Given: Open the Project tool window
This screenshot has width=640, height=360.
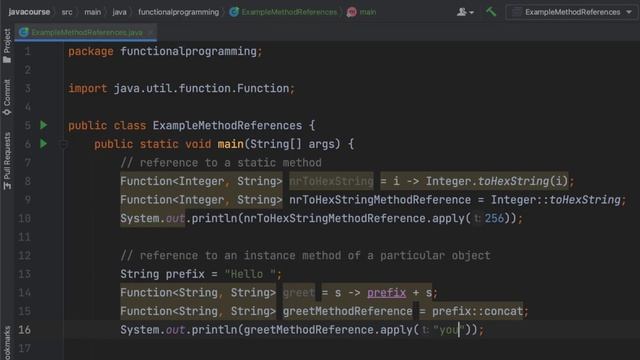Looking at the screenshot, I should pos(7,45).
